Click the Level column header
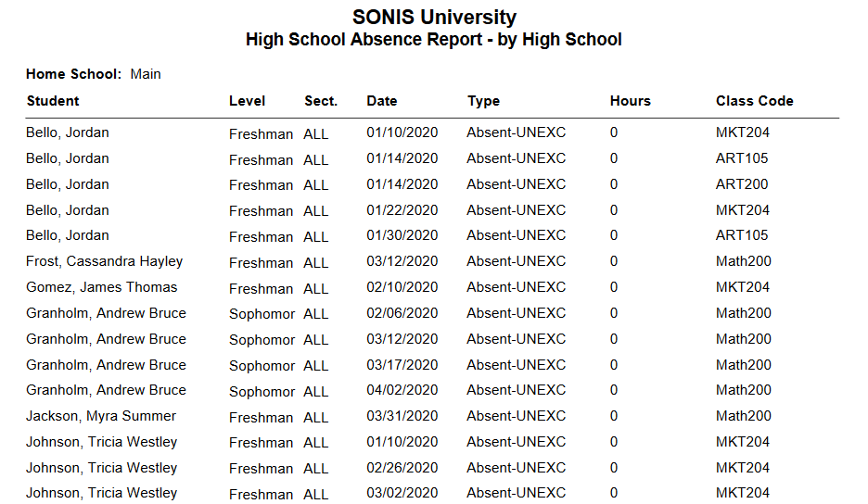This screenshot has height=504, width=868. (x=247, y=101)
